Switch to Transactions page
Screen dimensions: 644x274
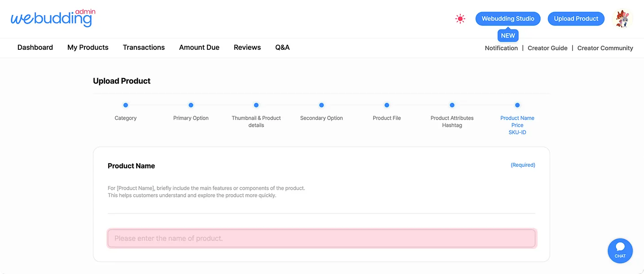tap(144, 48)
